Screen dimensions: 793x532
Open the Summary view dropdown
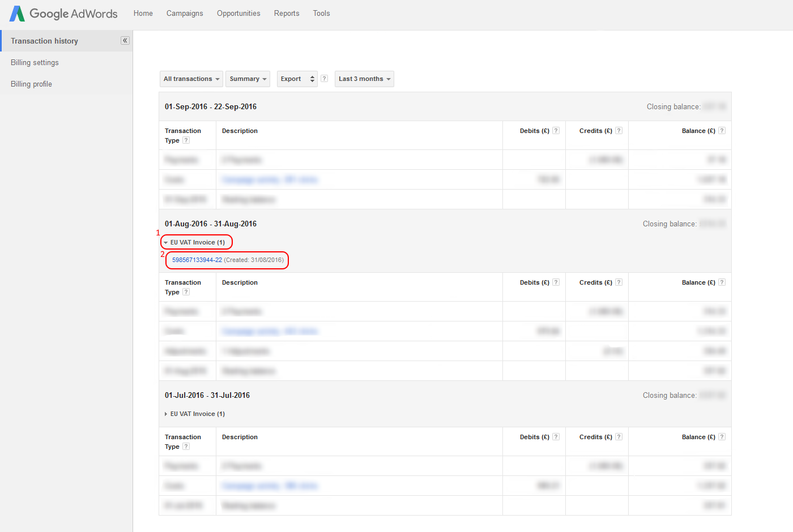click(x=248, y=79)
